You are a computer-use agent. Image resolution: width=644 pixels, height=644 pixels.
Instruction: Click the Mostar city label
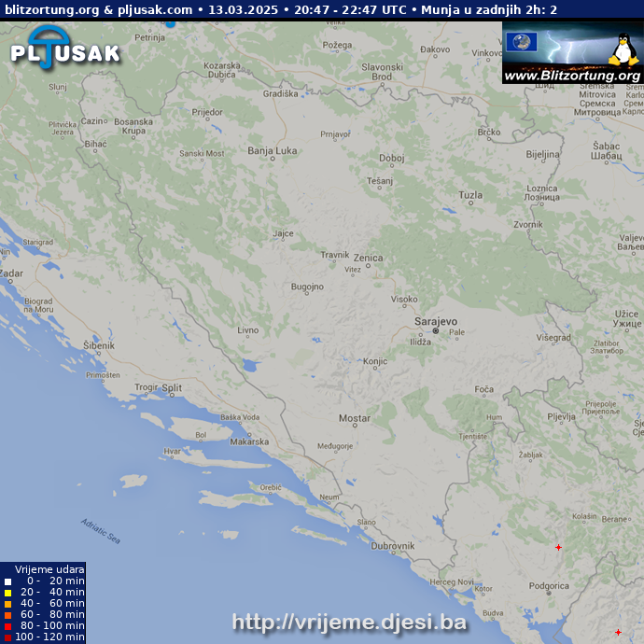[x=354, y=419]
